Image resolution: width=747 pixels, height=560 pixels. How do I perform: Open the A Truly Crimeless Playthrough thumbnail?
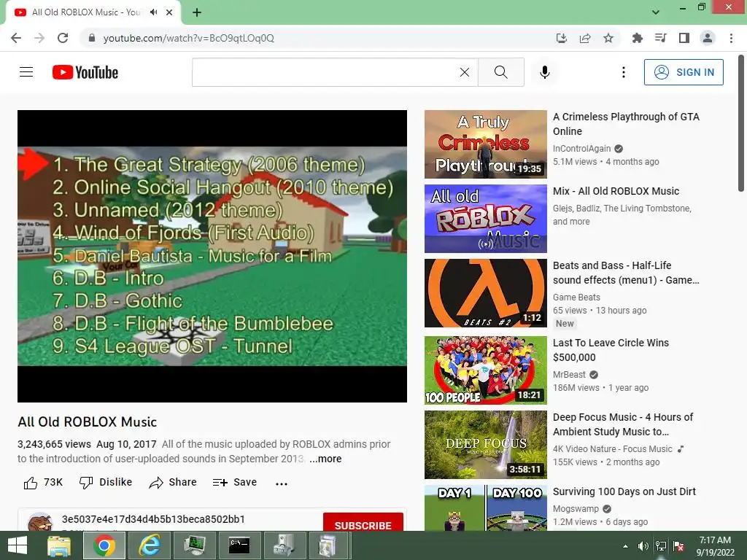485,144
